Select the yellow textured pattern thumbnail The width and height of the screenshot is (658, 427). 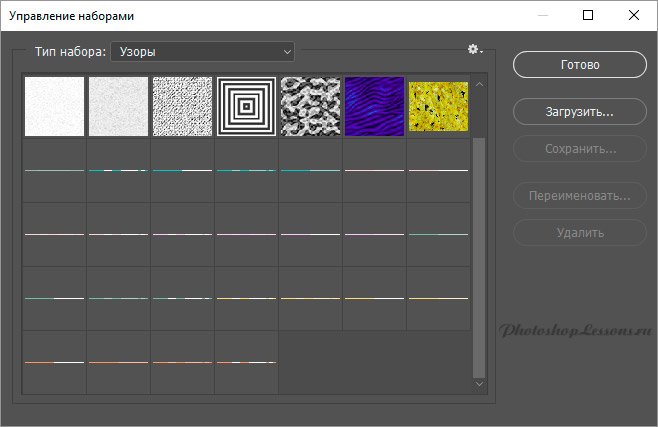click(438, 107)
